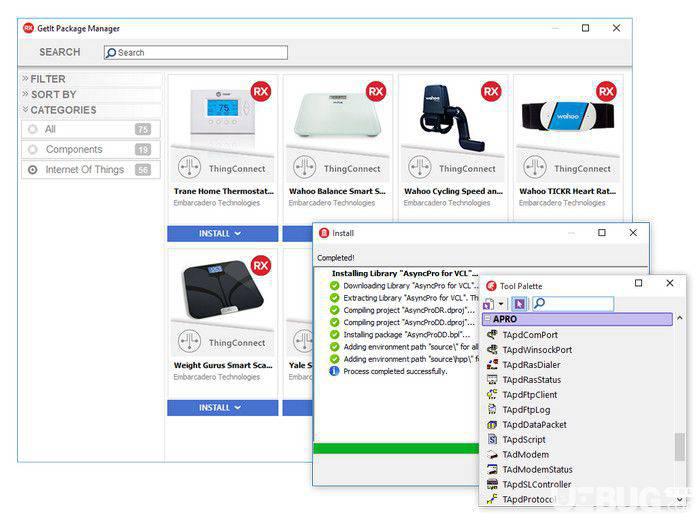700x521 pixels.
Task: Click the TApdDataPacket component icon
Action: tap(492, 424)
